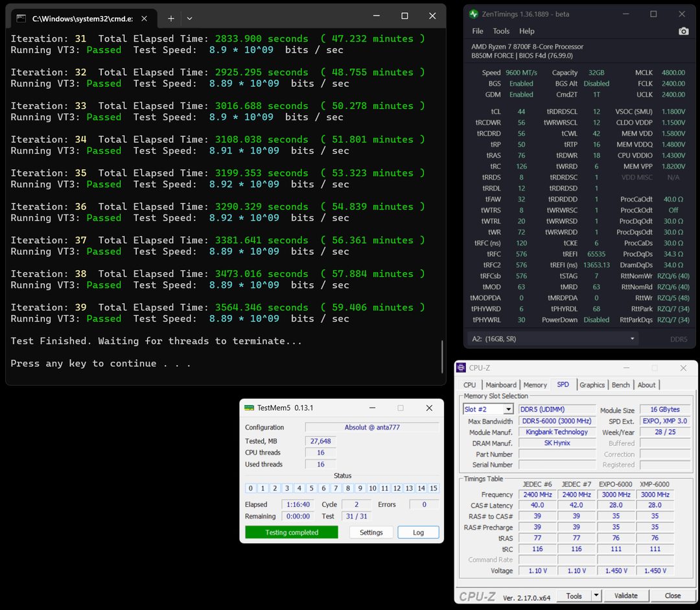
Task: Switch to the CPU-Z Memory tab
Action: point(535,385)
